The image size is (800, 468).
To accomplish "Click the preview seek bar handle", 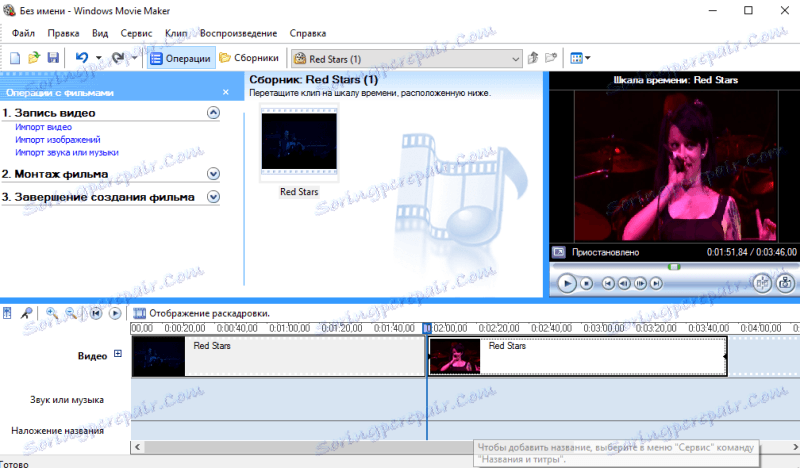I will click(x=674, y=267).
